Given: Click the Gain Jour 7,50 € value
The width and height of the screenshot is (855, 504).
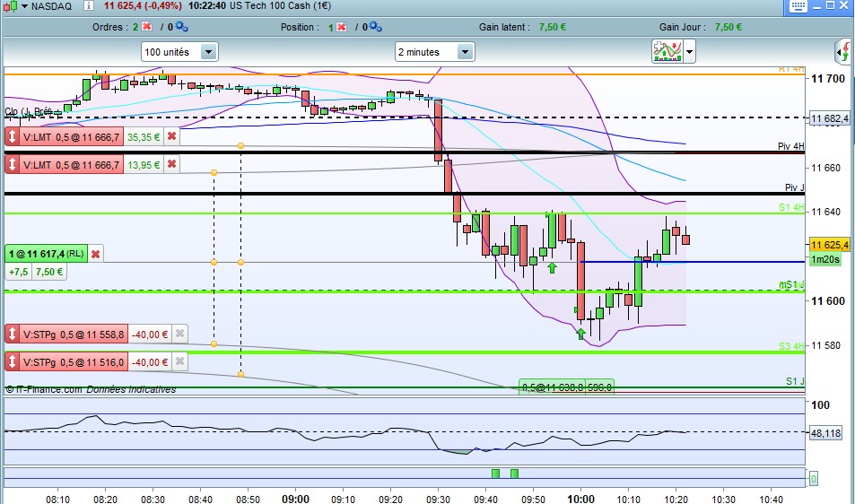Looking at the screenshot, I should coord(728,27).
